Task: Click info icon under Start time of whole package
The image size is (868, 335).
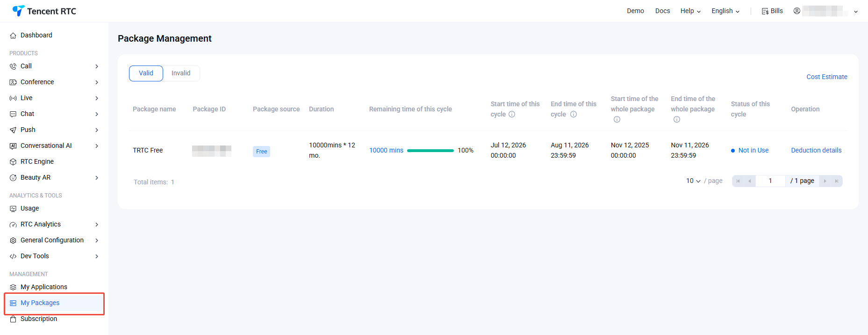Action: click(617, 119)
